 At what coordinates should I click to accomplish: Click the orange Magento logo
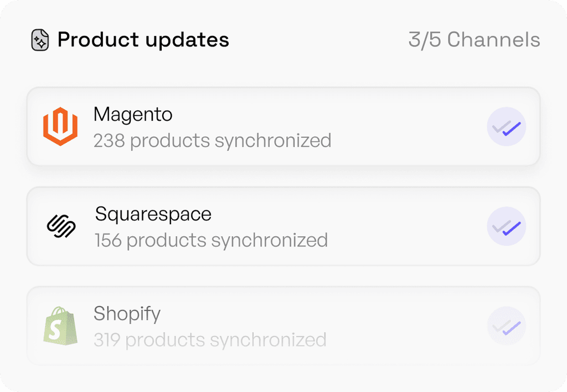pos(60,127)
